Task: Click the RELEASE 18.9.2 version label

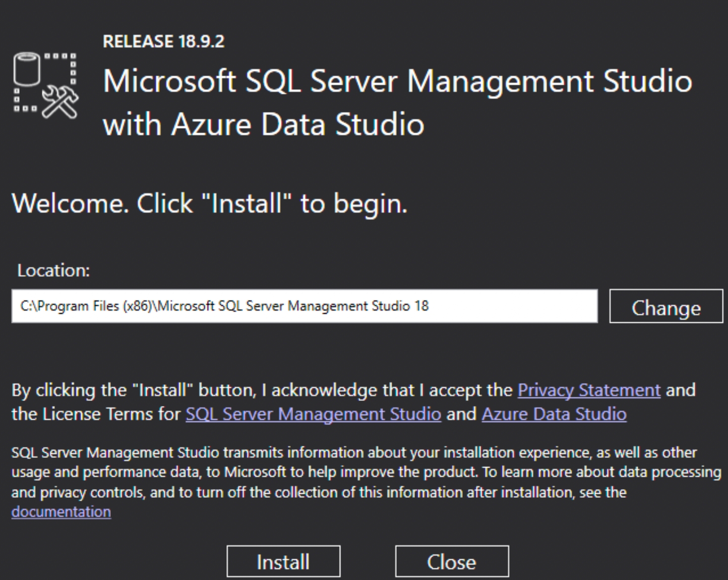Action: pos(163,41)
